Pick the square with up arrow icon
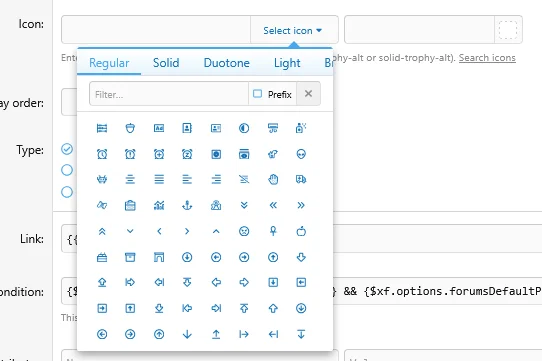This screenshot has height=361, width=542. (130, 308)
